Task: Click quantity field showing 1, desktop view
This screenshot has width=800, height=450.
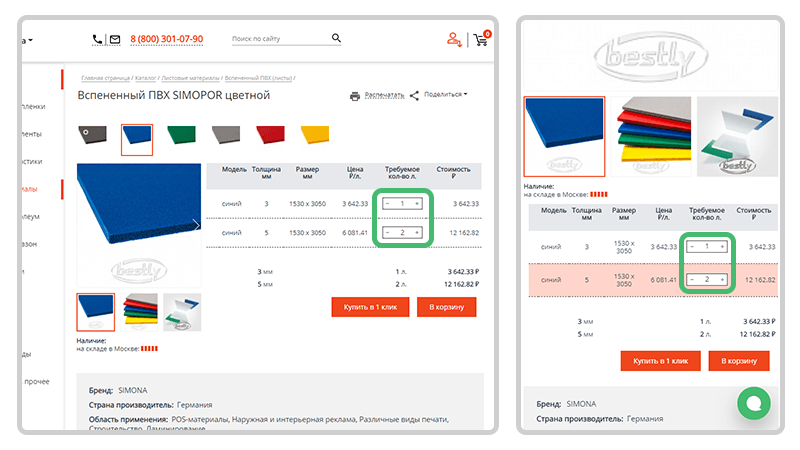Action: click(x=402, y=204)
